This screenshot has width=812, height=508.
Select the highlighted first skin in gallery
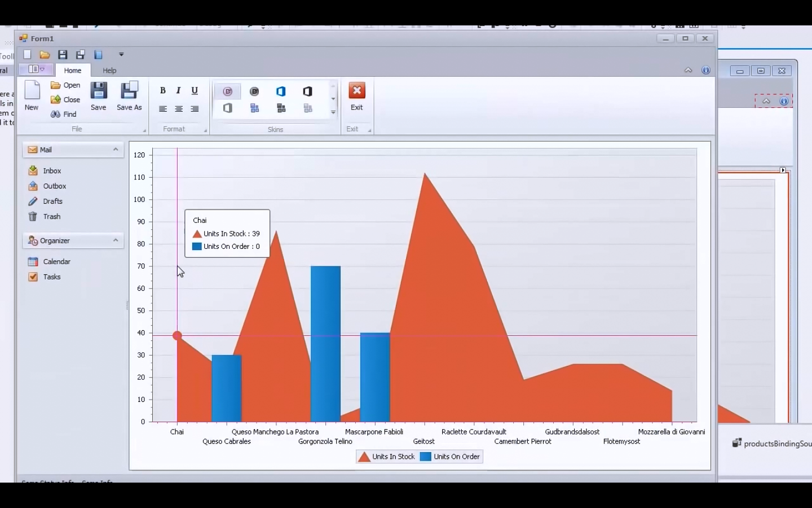(x=228, y=91)
